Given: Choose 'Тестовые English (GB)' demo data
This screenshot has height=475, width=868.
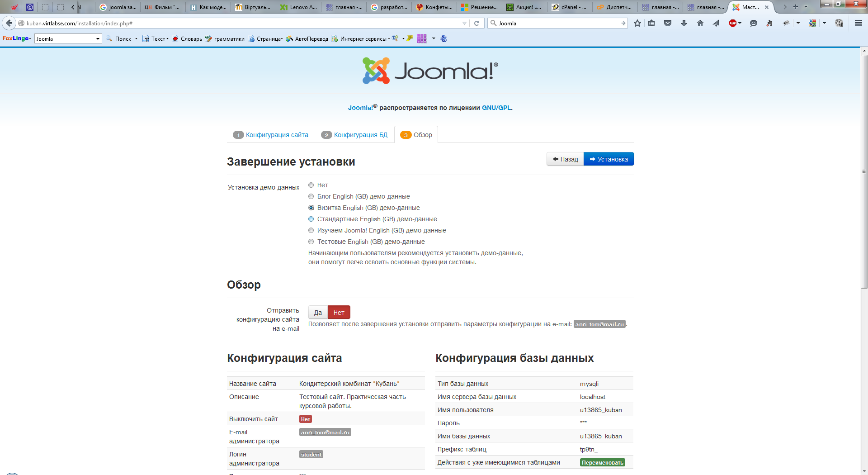Looking at the screenshot, I should (x=311, y=242).
